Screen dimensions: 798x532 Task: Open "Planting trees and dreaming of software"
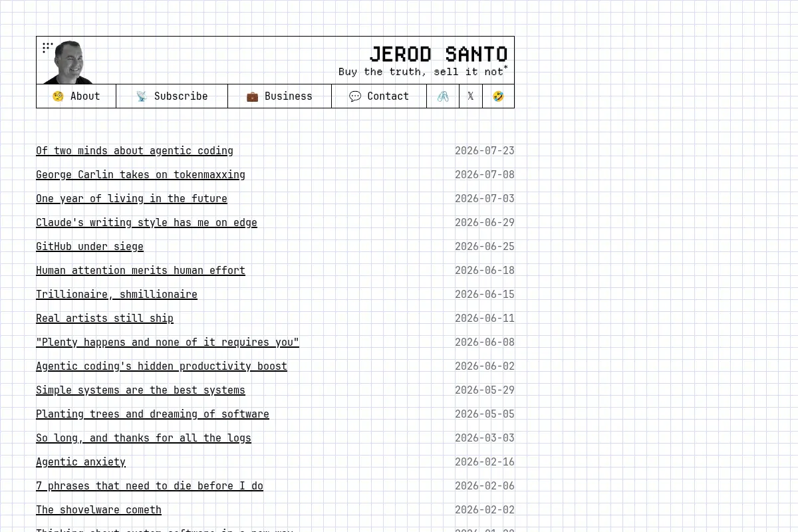point(152,414)
